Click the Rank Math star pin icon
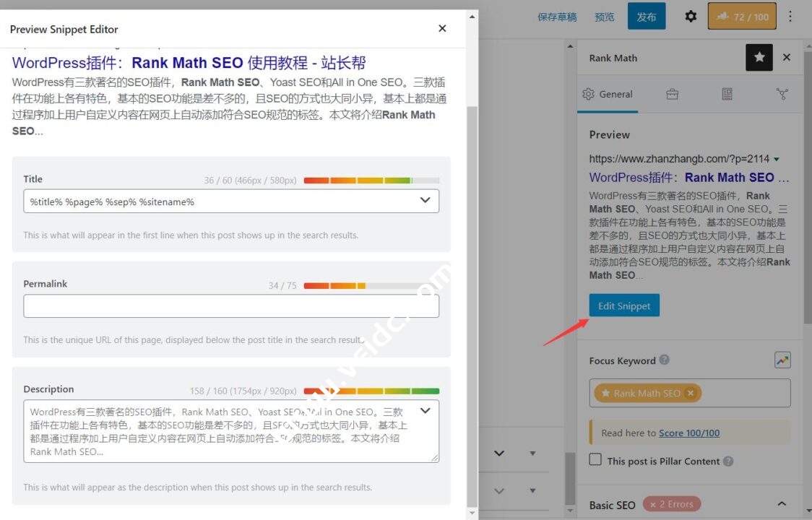The image size is (812, 520). point(759,58)
